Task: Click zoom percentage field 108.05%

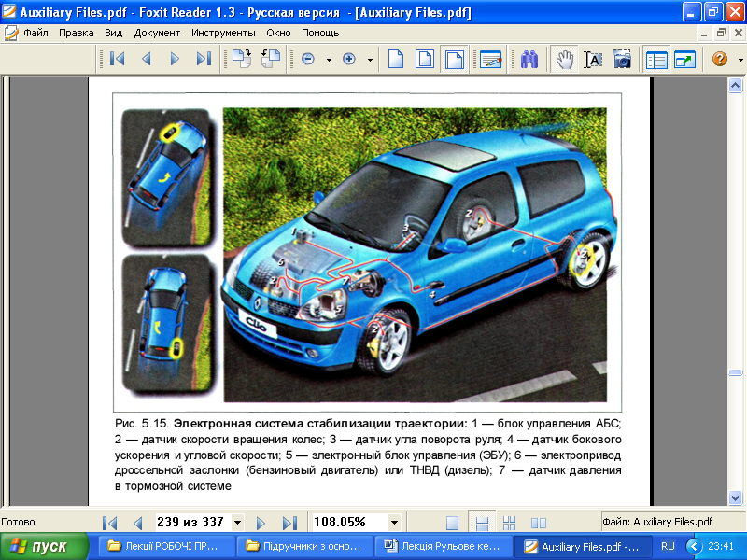Action: pos(349,523)
